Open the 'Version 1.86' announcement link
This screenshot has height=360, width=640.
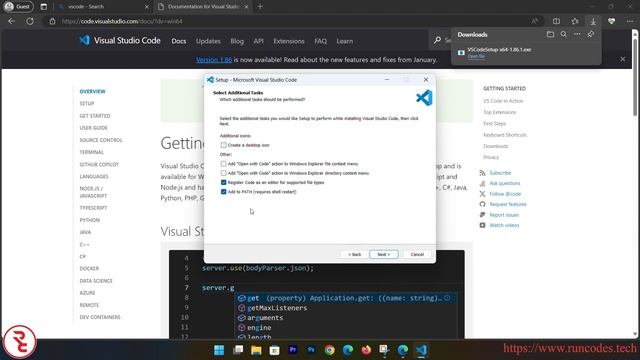click(214, 60)
